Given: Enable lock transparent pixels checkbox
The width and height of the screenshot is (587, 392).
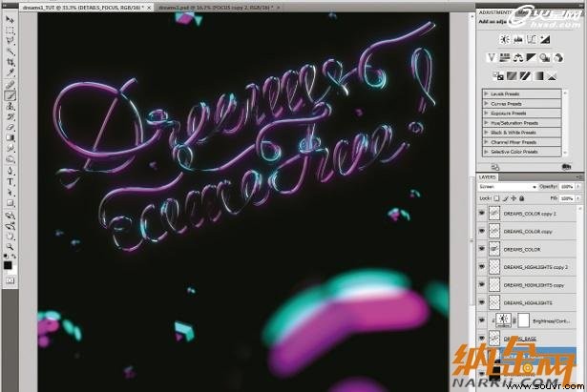Looking at the screenshot, I should [x=496, y=198].
